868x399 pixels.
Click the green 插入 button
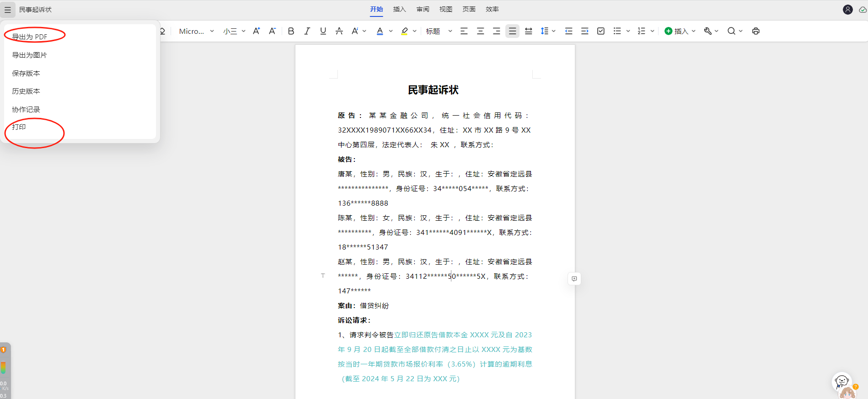coord(677,31)
